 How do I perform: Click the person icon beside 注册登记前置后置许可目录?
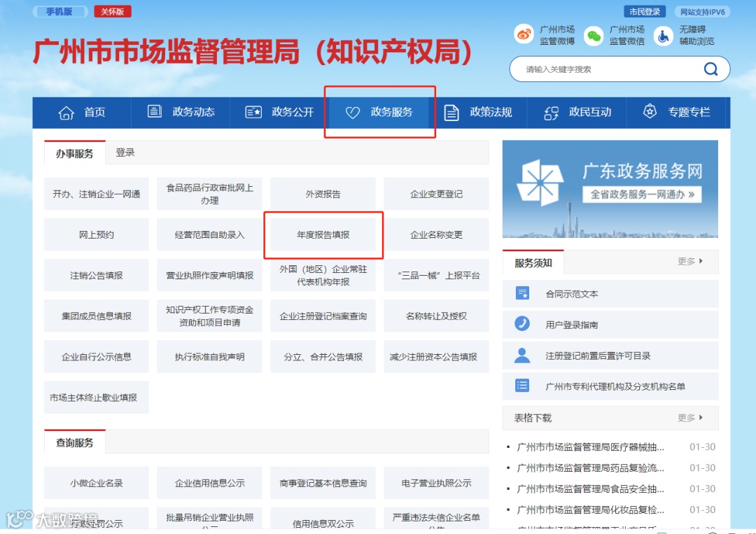click(522, 356)
